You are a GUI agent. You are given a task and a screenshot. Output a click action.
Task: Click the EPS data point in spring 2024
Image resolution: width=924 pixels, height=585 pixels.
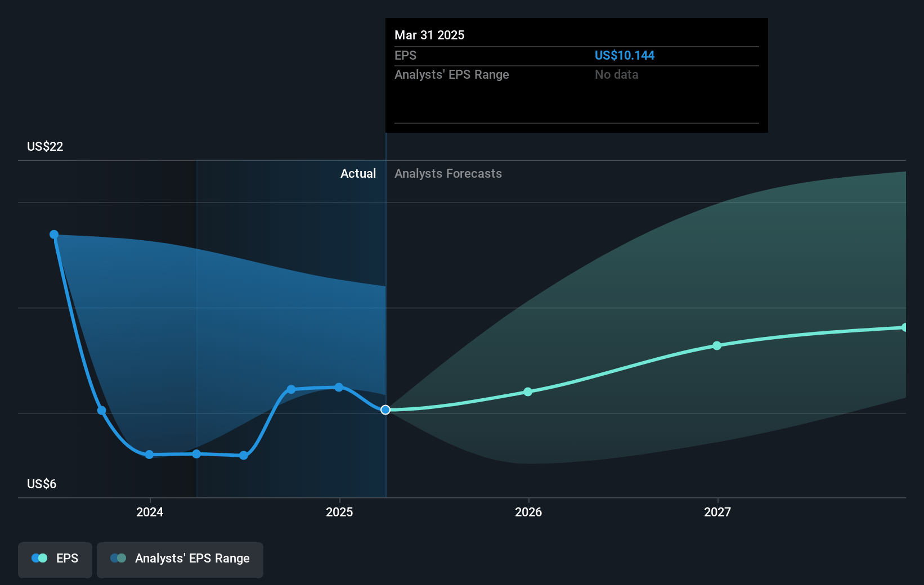[x=196, y=454]
